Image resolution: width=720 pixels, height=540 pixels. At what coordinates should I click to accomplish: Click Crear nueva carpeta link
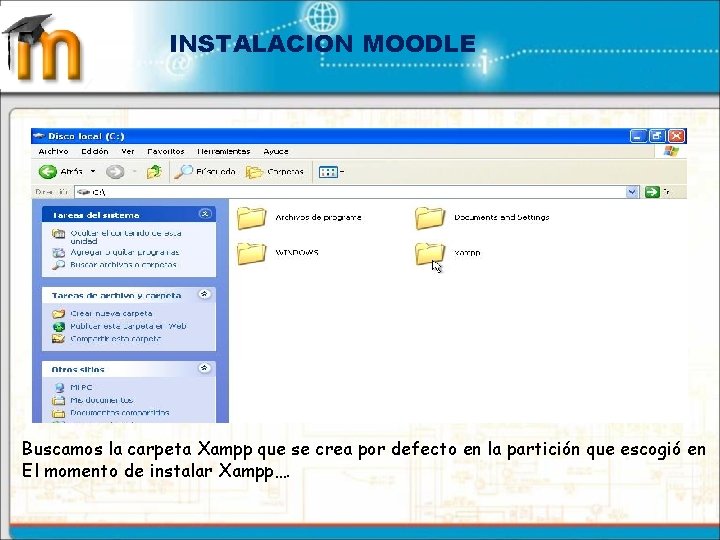111,314
